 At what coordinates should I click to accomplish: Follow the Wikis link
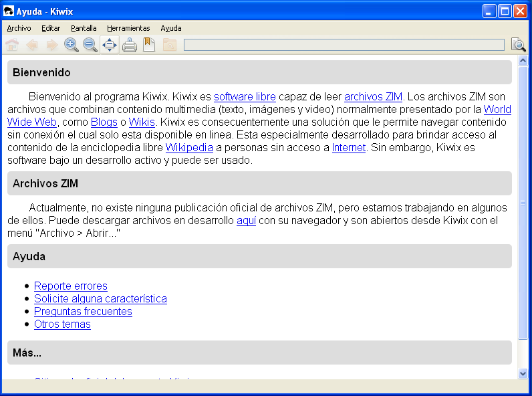(x=142, y=122)
